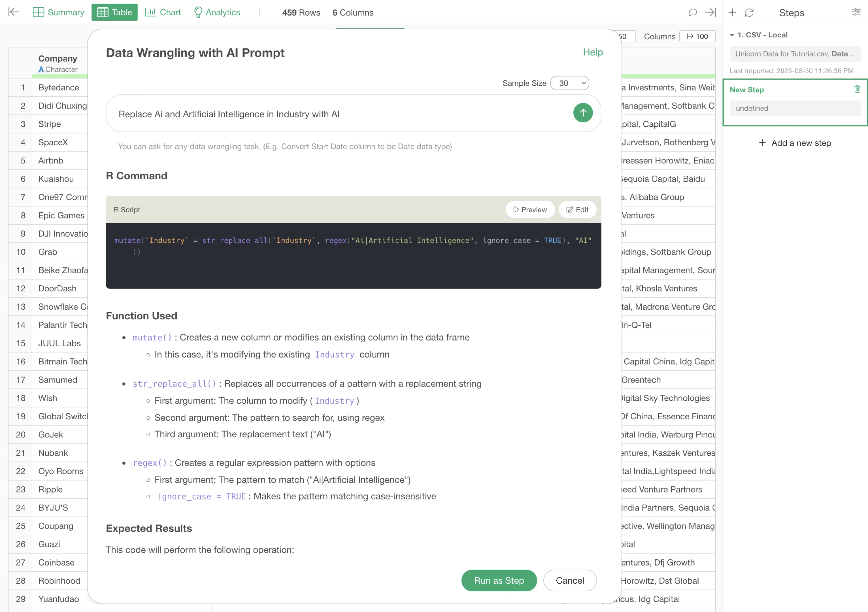The image size is (868, 612).
Task: Open the Sample Size dropdown
Action: tap(569, 83)
